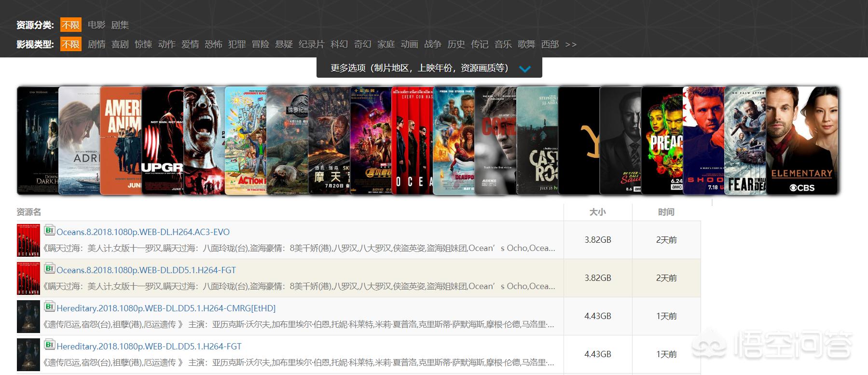Pick the 家庭 genre
This screenshot has height=375, width=868.
tap(386, 44)
